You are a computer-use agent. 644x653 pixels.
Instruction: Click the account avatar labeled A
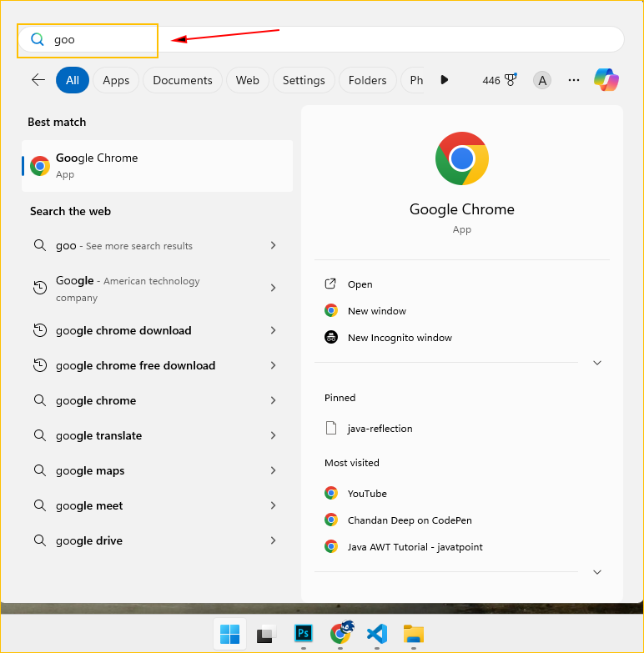tap(542, 80)
